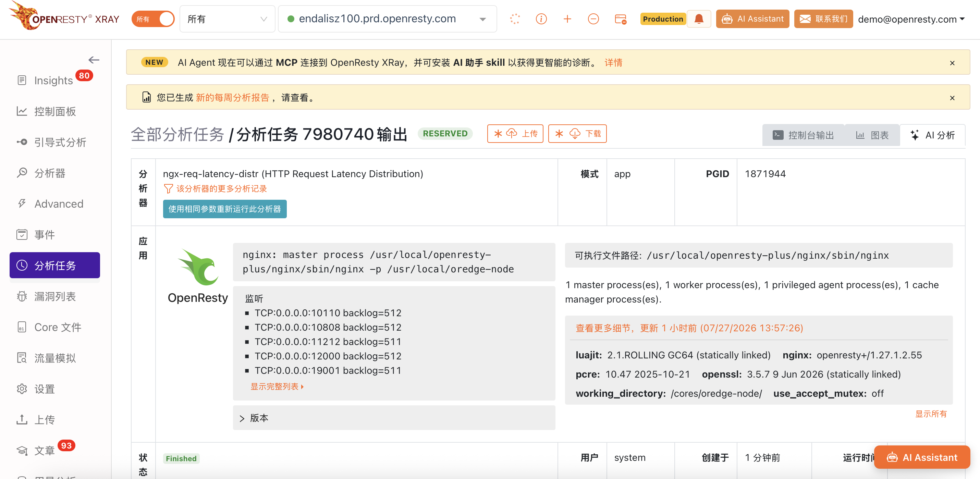Dismiss the MCP announcement banner
Image resolution: width=980 pixels, height=479 pixels.
tap(952, 63)
